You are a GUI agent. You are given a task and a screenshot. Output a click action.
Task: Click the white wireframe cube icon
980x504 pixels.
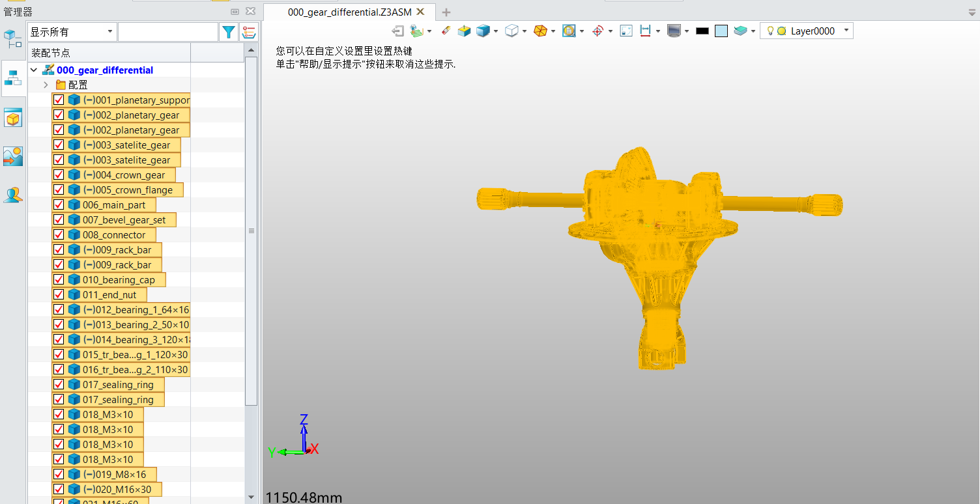point(512,31)
